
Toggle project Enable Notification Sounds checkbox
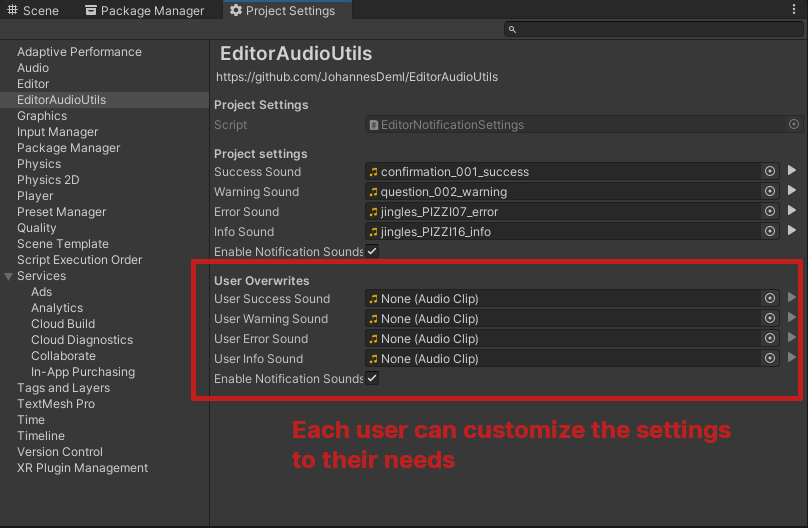[x=372, y=251]
